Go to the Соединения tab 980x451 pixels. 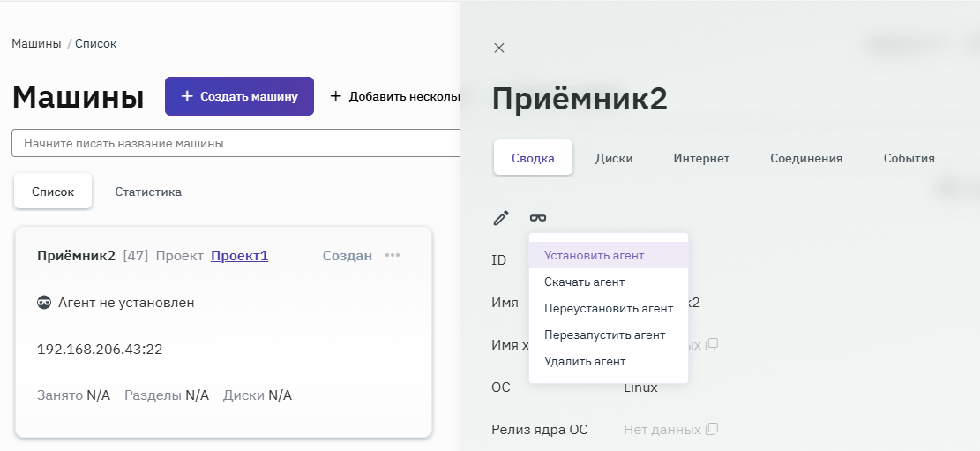pyautogui.click(x=806, y=159)
